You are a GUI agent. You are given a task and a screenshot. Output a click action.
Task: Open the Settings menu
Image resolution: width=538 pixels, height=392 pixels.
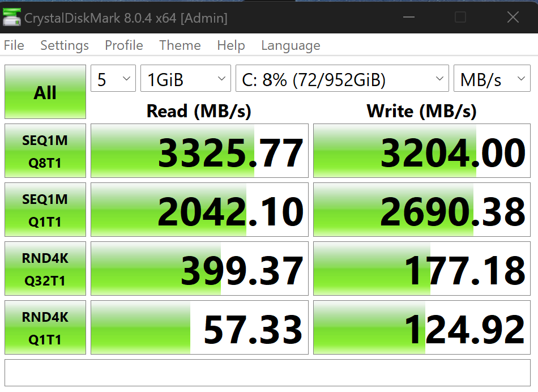tap(65, 45)
